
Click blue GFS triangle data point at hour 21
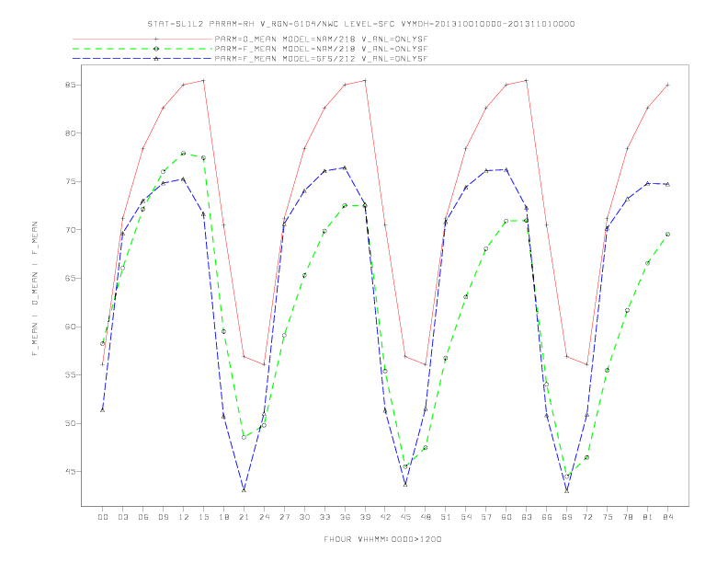[244, 490]
